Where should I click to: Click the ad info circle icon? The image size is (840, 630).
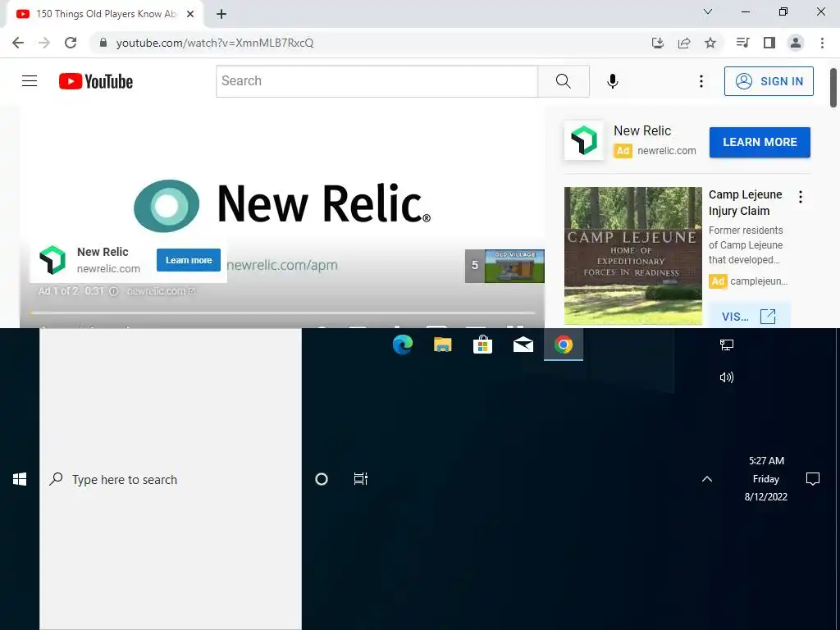113,291
